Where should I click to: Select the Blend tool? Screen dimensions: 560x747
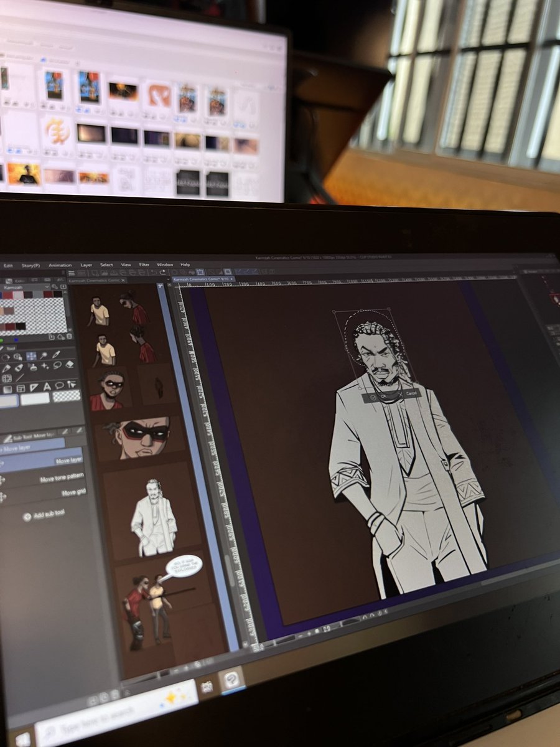pos(57,365)
